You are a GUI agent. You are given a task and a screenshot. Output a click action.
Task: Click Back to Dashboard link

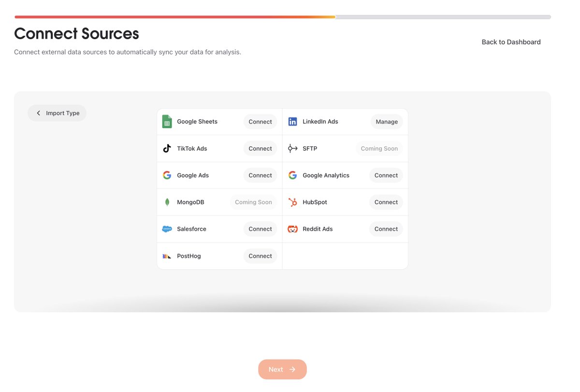tap(511, 42)
